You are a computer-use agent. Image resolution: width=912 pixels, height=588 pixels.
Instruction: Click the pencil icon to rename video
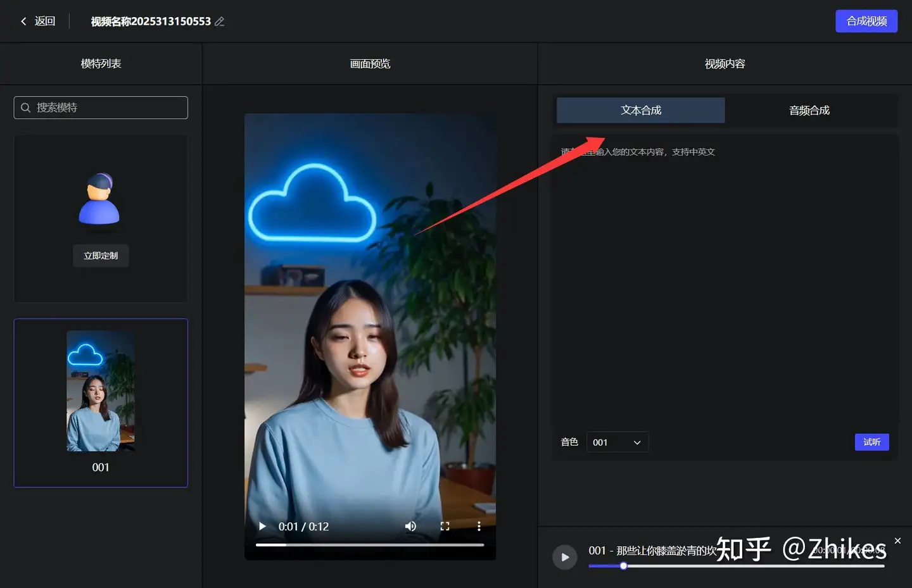220,22
